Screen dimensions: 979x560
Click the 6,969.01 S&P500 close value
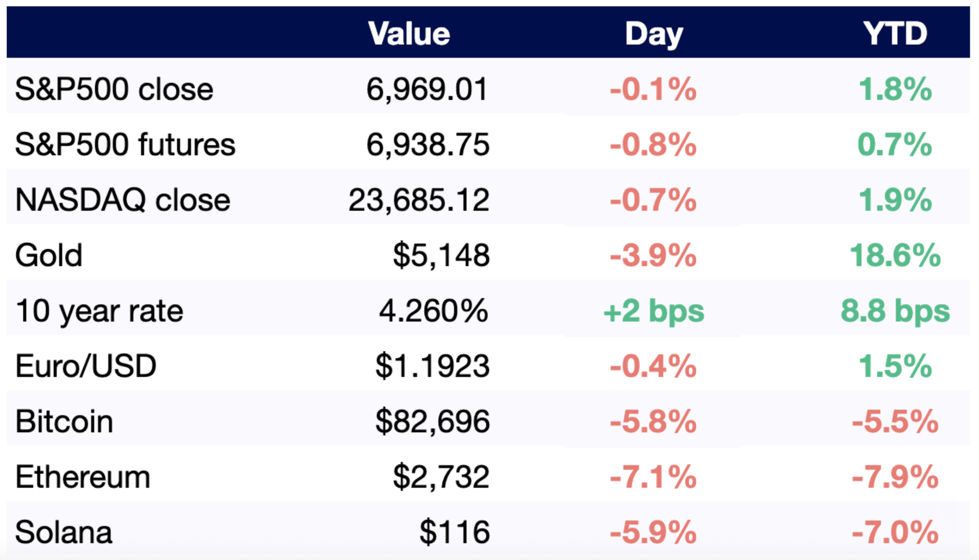pos(427,90)
